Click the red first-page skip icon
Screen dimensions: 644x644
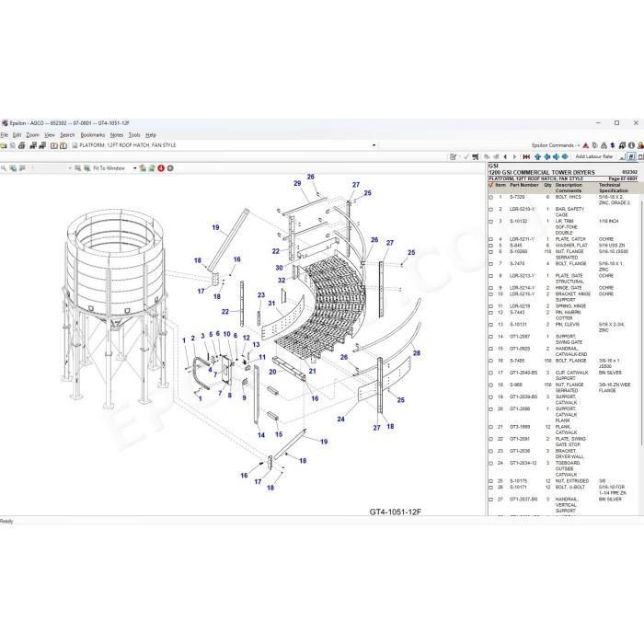pyautogui.click(x=526, y=157)
